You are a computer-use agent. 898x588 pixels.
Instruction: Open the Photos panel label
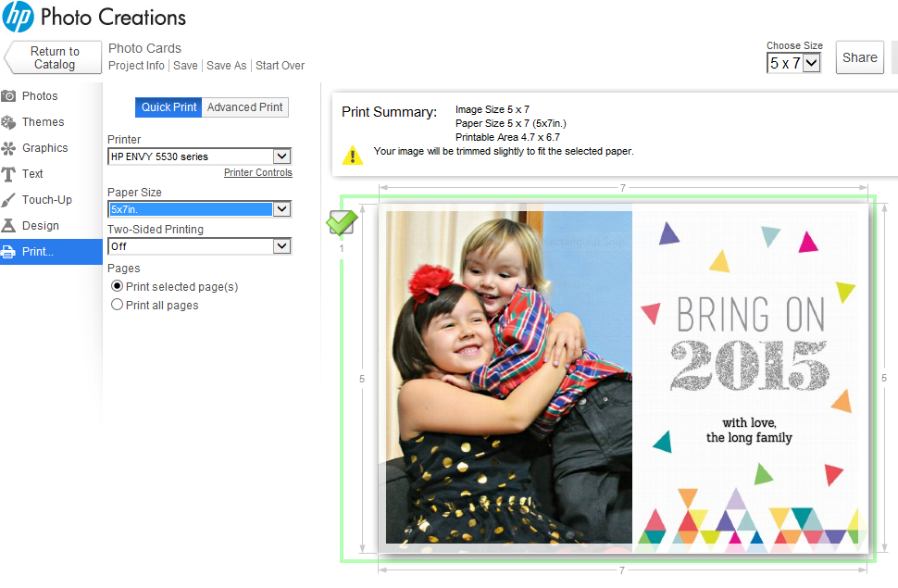coord(40,95)
